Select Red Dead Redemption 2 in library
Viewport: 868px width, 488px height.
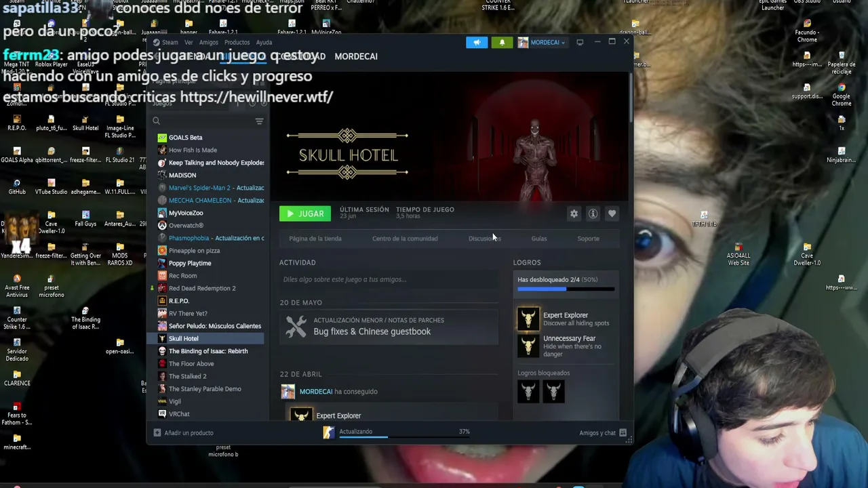tap(210, 288)
